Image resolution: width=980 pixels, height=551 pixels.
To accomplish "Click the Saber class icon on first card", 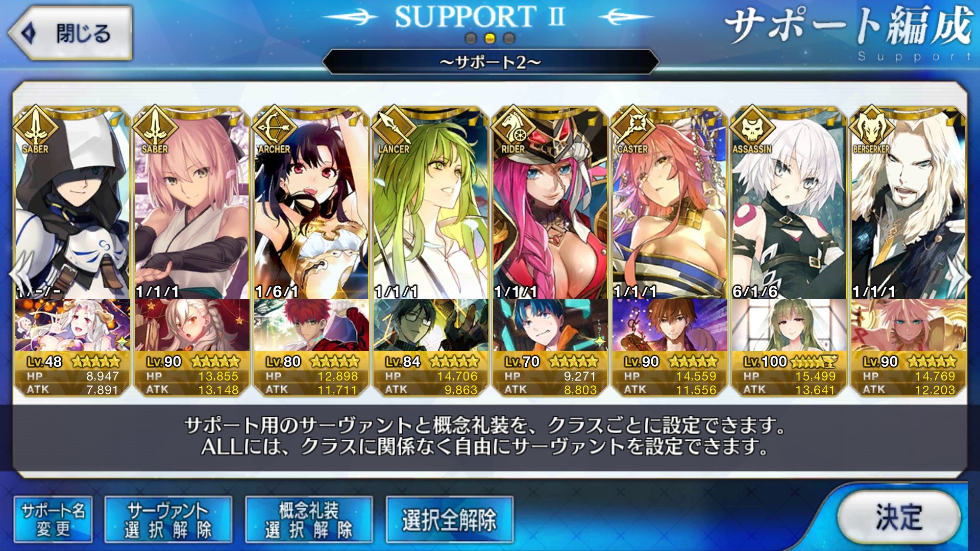I will coord(35,128).
